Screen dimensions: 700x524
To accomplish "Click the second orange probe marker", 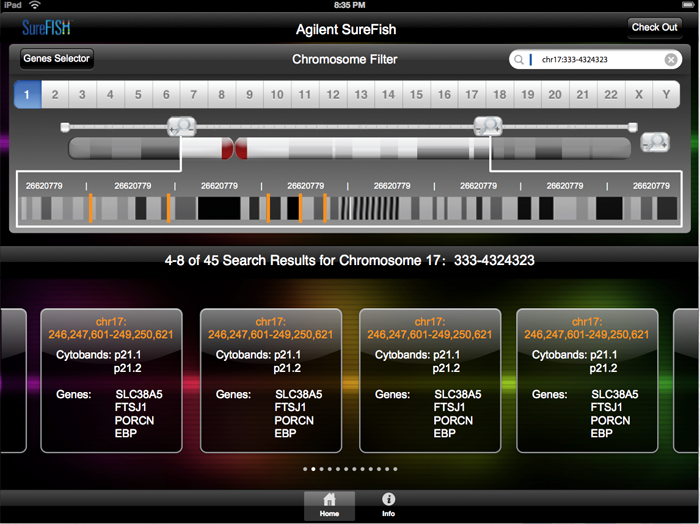I will pyautogui.click(x=168, y=208).
